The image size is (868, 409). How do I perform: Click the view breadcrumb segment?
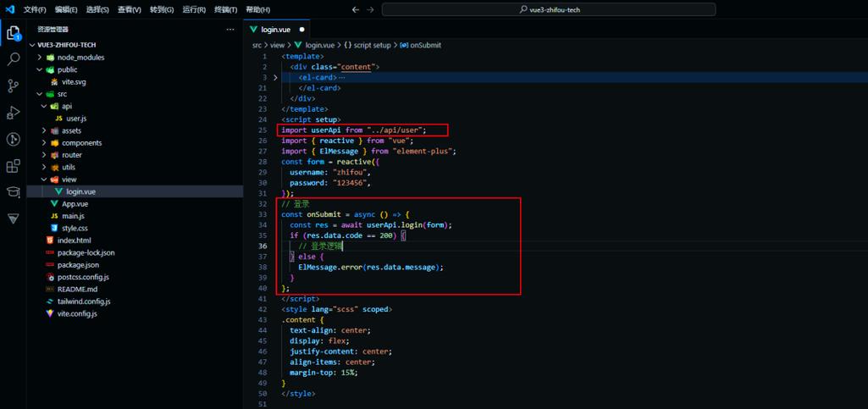278,46
